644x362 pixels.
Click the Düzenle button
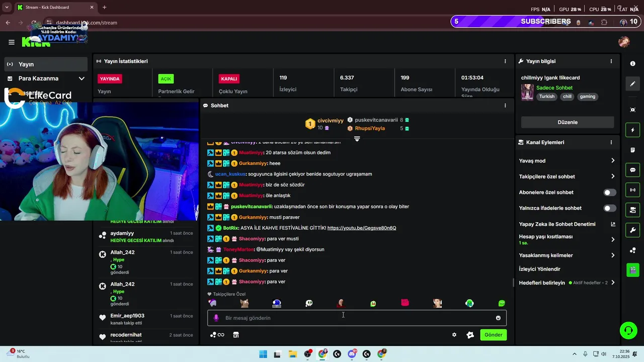[568, 122]
